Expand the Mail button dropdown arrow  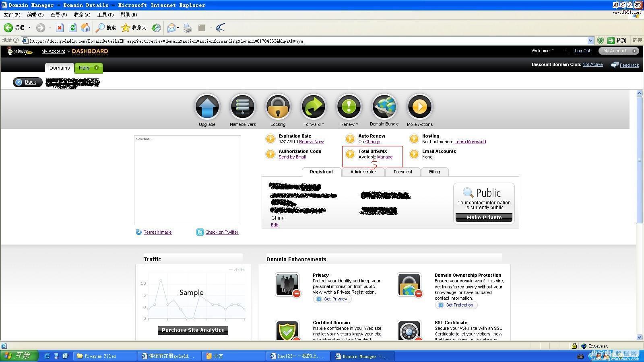click(x=178, y=28)
